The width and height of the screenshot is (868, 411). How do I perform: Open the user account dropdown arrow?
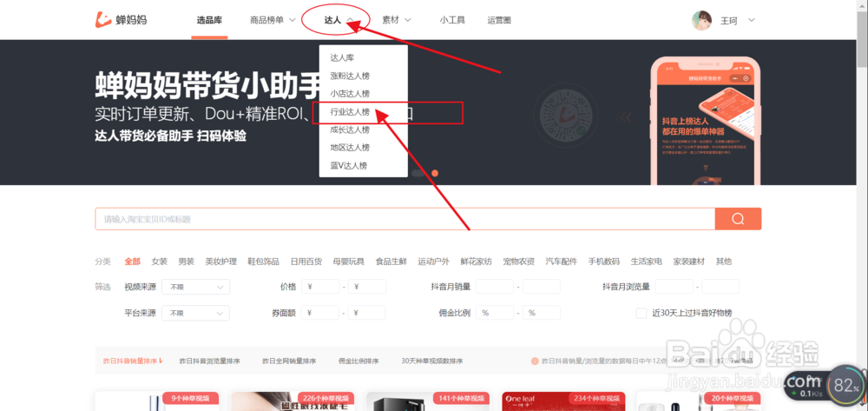[x=751, y=21]
